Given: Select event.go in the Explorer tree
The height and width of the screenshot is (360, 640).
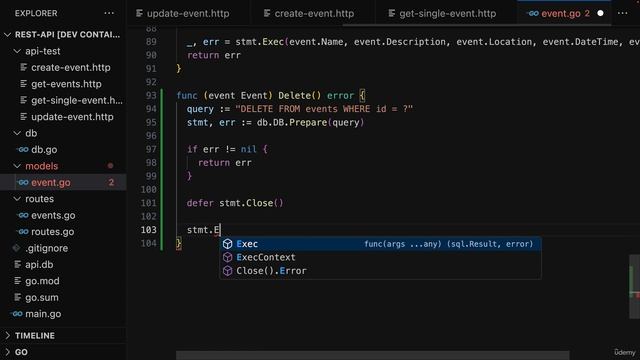Looking at the screenshot, I should [63, 182].
